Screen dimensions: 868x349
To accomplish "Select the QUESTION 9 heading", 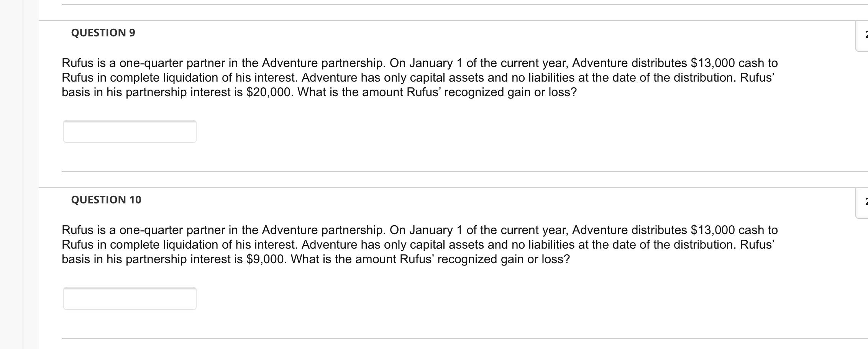I will point(103,33).
